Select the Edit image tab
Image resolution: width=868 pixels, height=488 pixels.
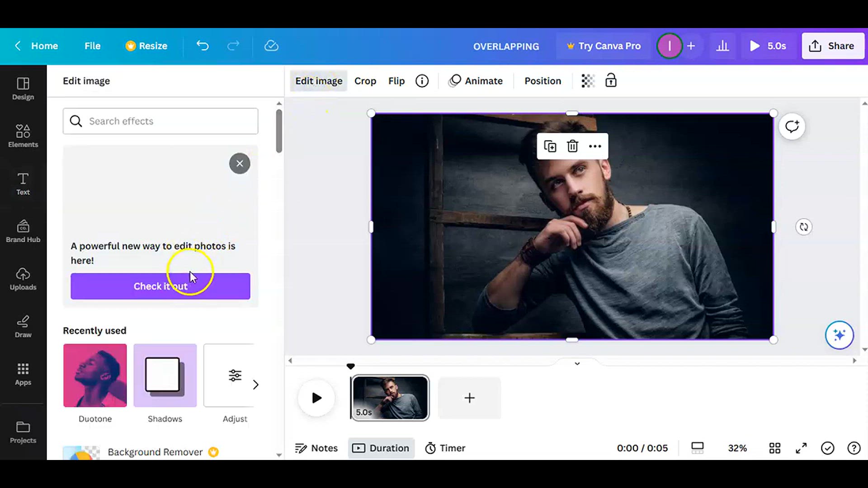click(319, 81)
